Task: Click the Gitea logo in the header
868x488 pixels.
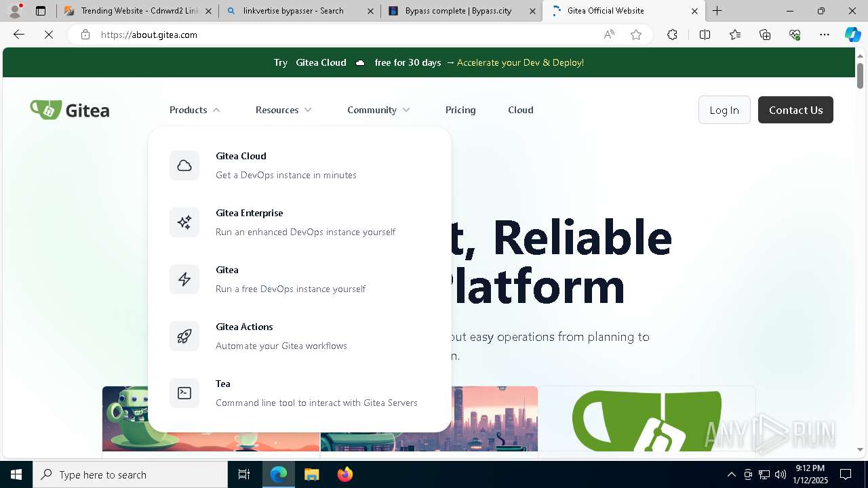Action: coord(70,110)
